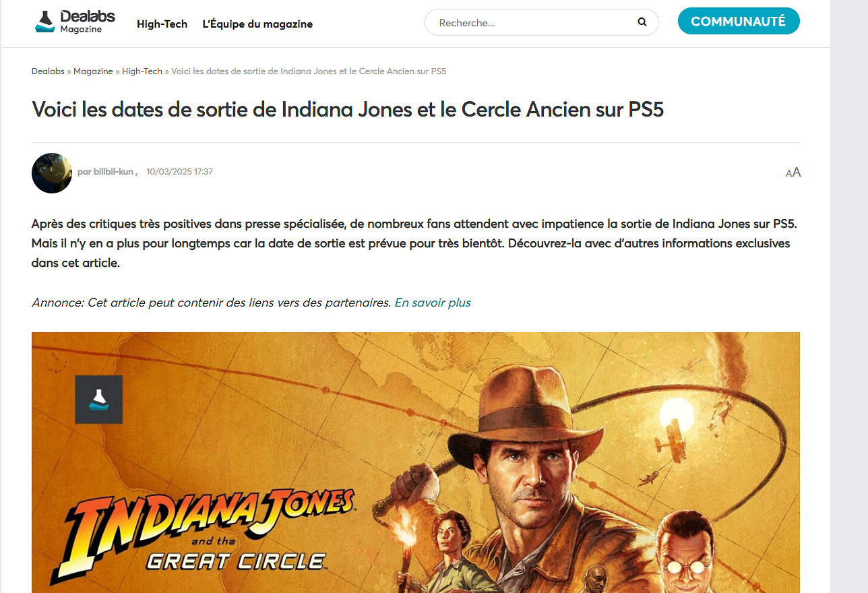The height and width of the screenshot is (593, 868).
Task: Click the author avatar of billbil-kun
Action: pos(52,173)
